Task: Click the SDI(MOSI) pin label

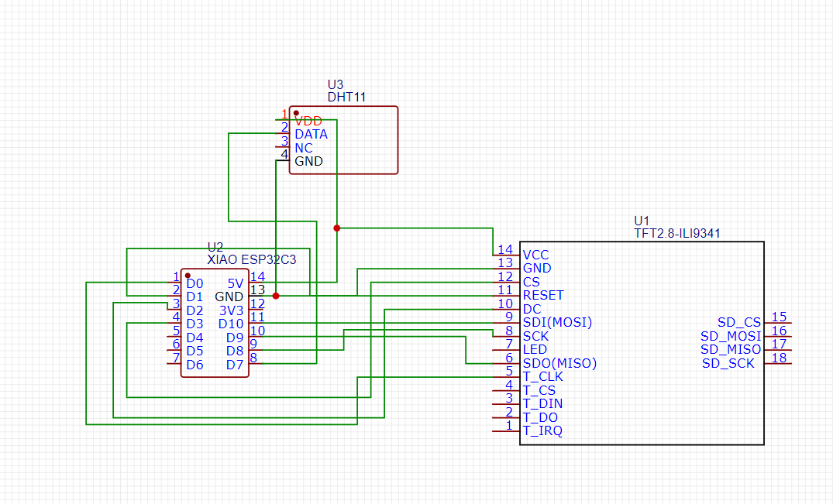Action: (x=558, y=322)
